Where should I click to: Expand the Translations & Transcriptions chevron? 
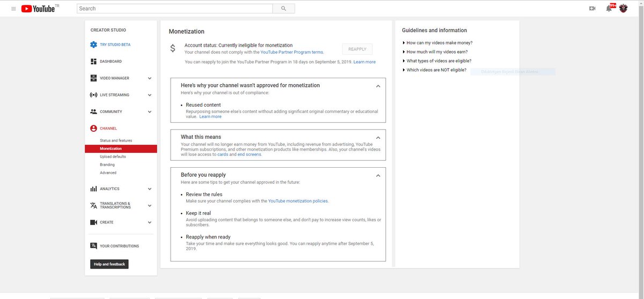tap(150, 206)
